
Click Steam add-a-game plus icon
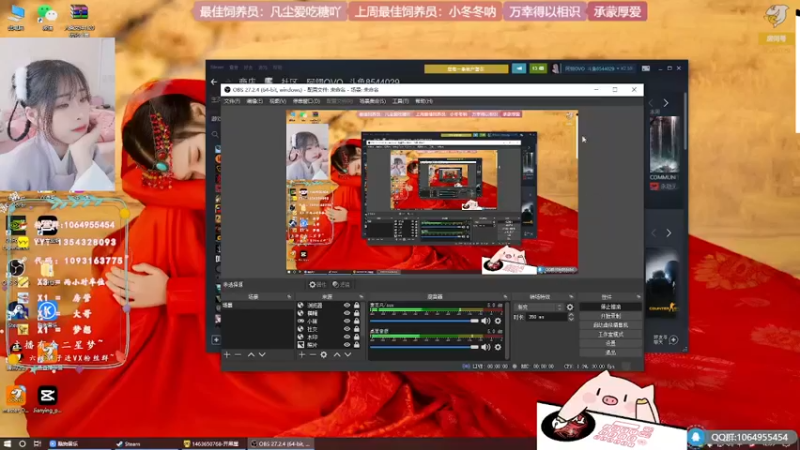(216, 340)
